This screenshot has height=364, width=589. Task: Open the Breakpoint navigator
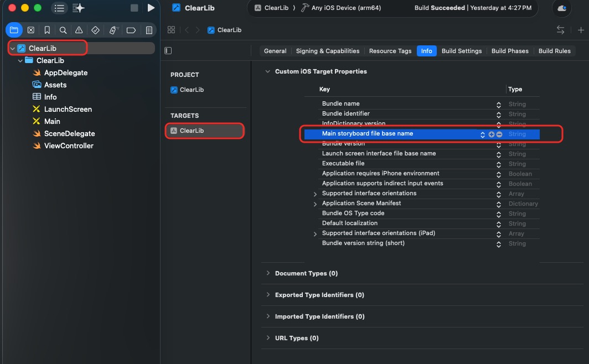coord(131,30)
